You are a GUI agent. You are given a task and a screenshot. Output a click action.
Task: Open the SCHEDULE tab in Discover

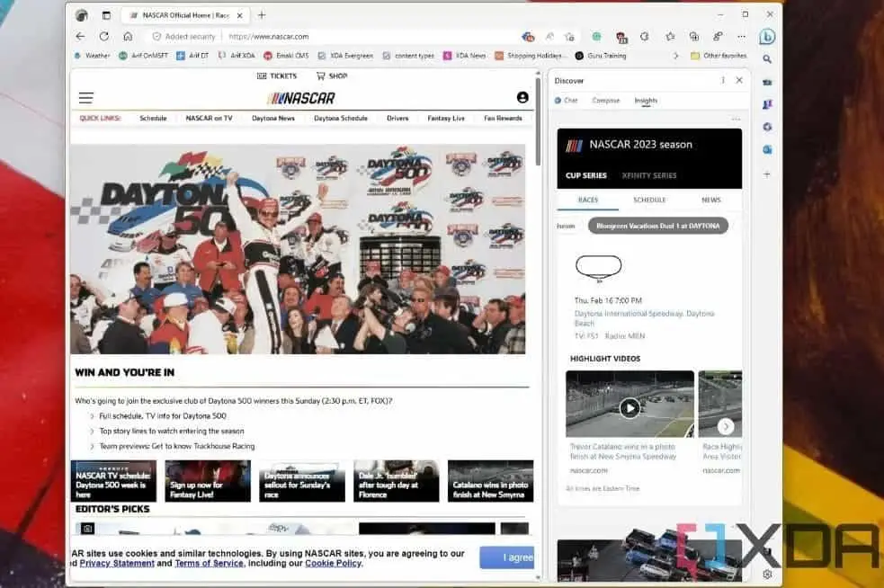coord(649,200)
